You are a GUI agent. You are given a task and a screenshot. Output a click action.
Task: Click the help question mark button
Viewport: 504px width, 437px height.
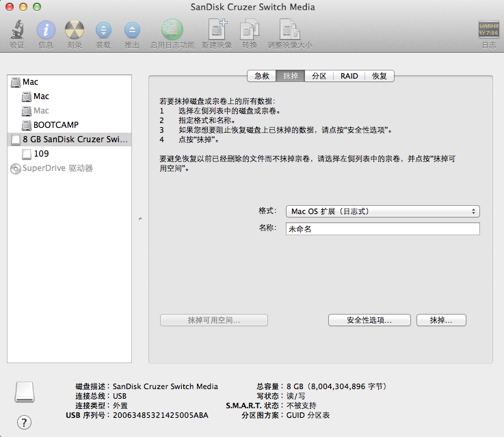click(24, 422)
